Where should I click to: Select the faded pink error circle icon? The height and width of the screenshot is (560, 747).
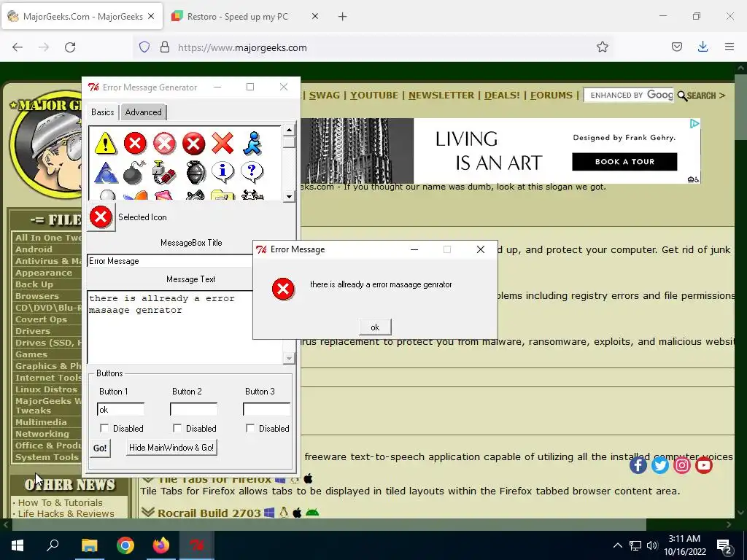click(164, 144)
